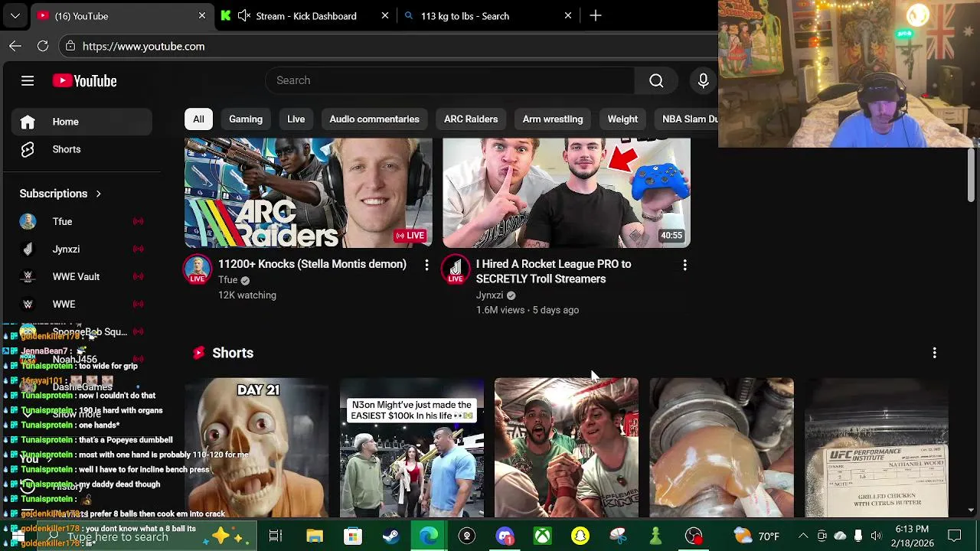Click the Jynxzi channel name under video
Screen dimensions: 980x551
[x=490, y=295]
